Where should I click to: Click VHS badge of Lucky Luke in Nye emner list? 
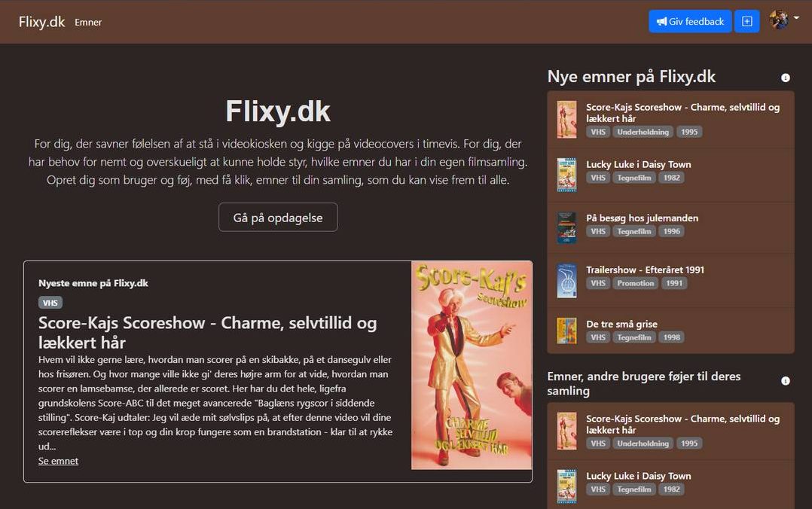598,178
